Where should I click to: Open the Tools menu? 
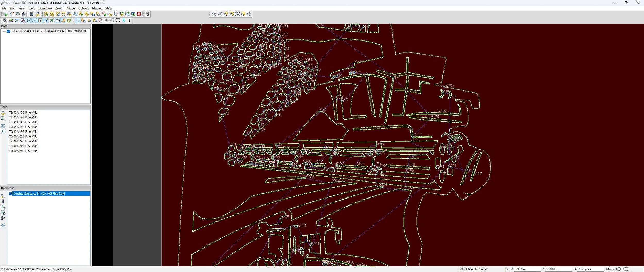[31, 8]
